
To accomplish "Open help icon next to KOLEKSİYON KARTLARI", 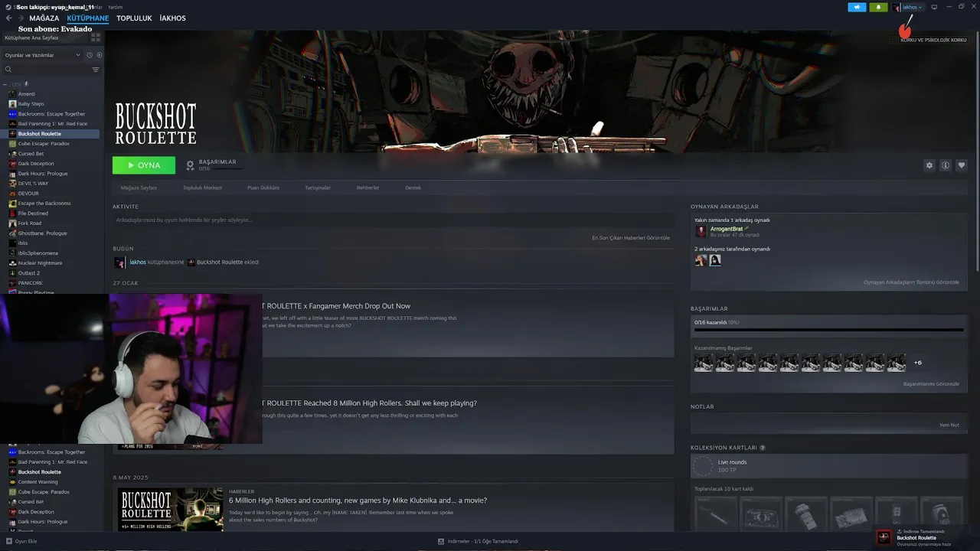I will click(763, 448).
